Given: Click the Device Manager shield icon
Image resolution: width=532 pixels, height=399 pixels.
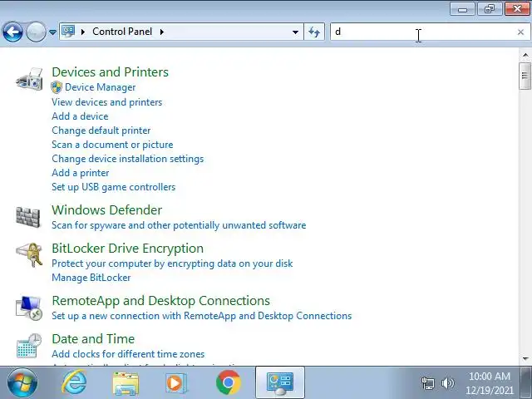Looking at the screenshot, I should pyautogui.click(x=57, y=87).
